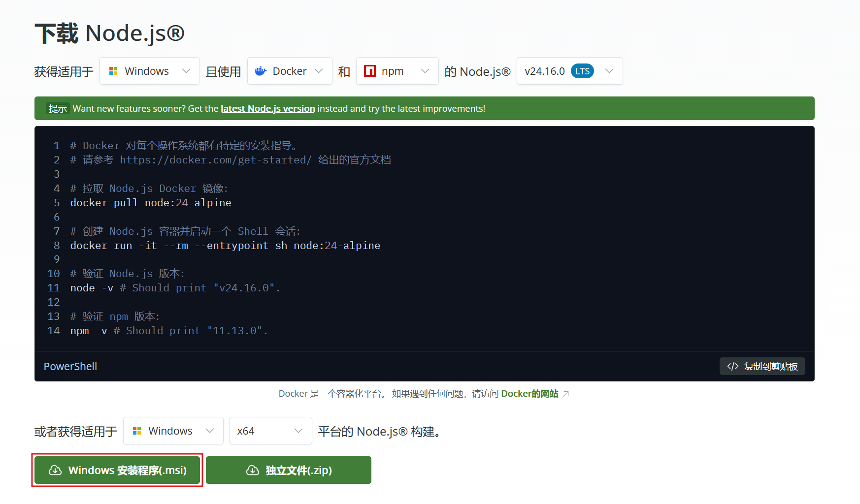Click the first comment line about Docker 安装指导
860x504 pixels.
click(184, 146)
